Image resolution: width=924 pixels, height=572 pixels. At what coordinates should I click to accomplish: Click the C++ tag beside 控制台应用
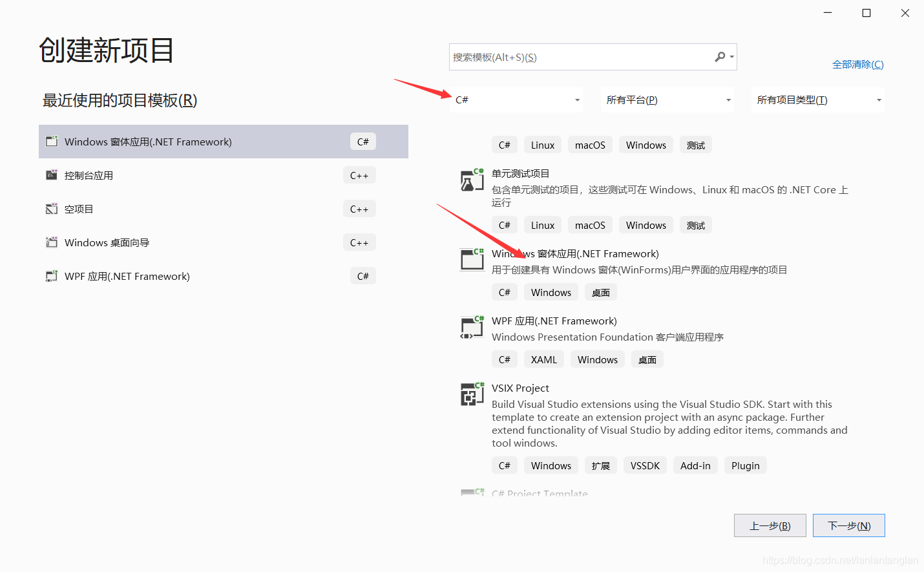pos(359,175)
